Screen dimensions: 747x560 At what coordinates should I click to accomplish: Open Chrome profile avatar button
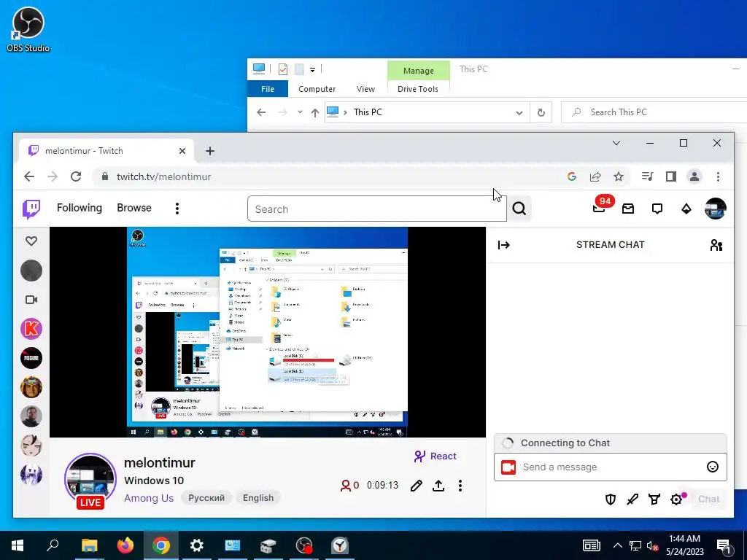694,176
